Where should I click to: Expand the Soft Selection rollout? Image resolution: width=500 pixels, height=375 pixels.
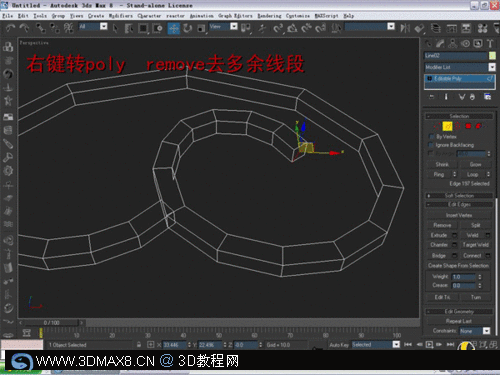459,196
